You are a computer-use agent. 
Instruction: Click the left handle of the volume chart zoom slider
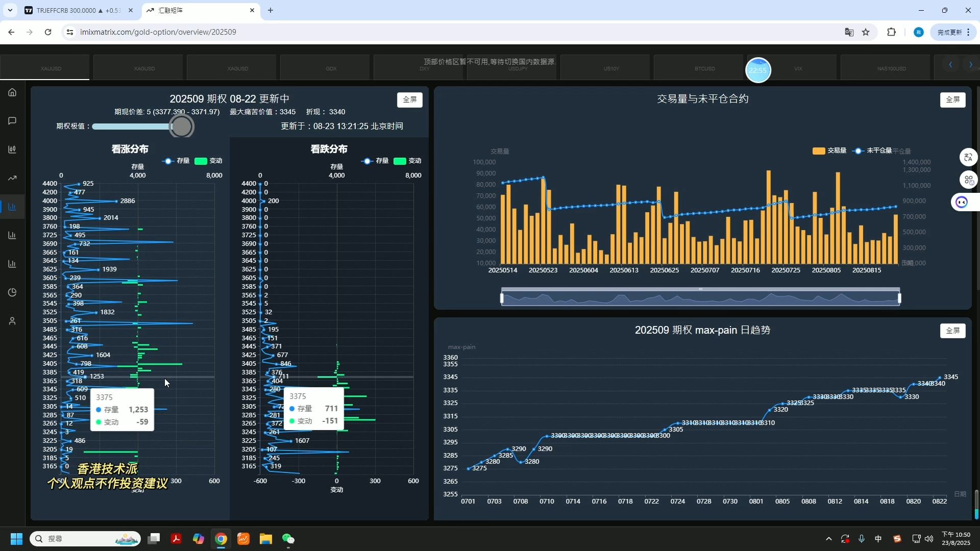[x=502, y=298]
